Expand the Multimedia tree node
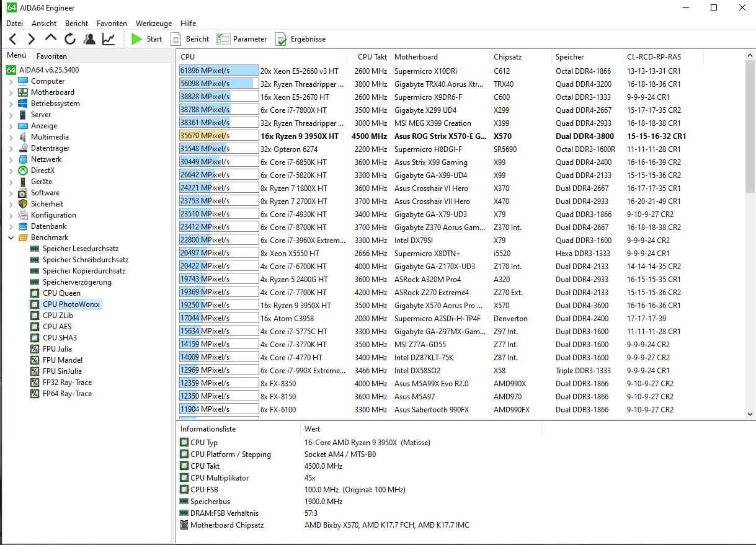Screen dimensions: 756x545 click(11, 137)
